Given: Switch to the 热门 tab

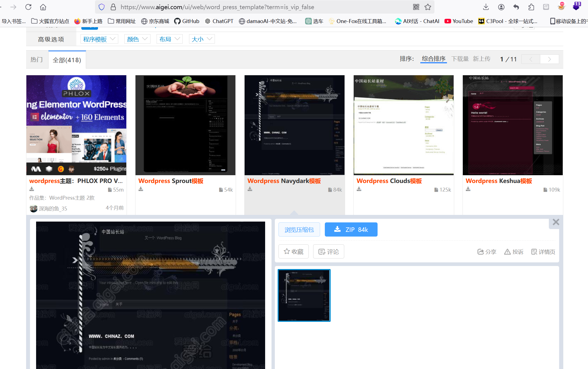Looking at the screenshot, I should click(37, 60).
